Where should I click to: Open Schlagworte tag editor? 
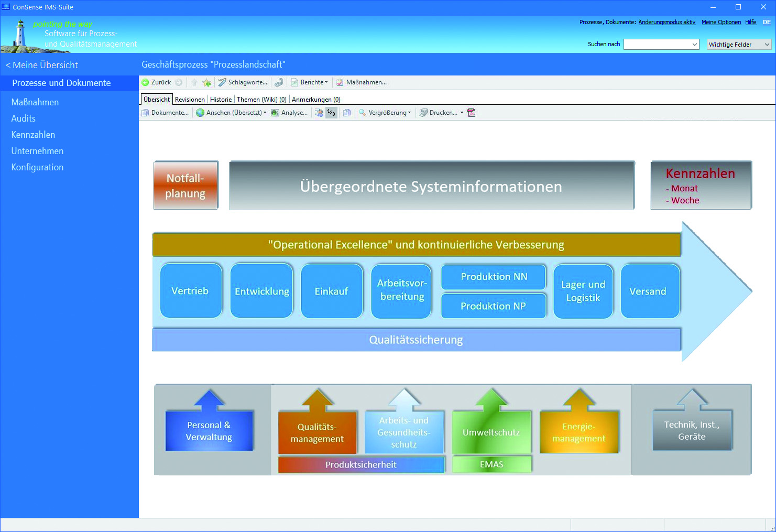pos(243,82)
